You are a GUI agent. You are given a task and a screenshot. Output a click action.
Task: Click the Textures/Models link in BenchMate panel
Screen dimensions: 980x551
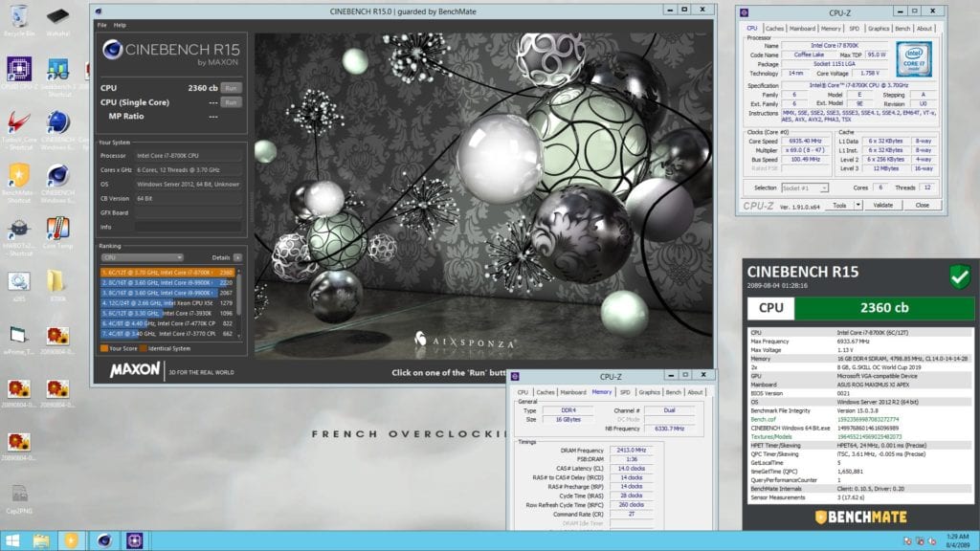(770, 437)
